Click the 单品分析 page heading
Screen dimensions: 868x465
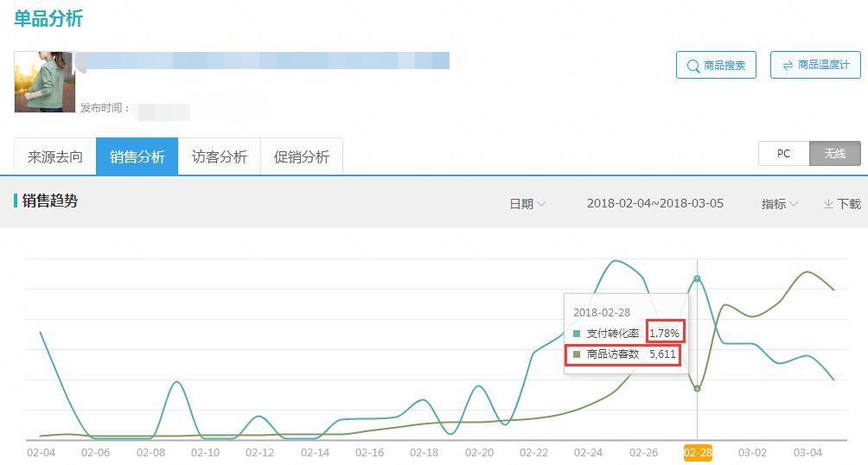[48, 18]
